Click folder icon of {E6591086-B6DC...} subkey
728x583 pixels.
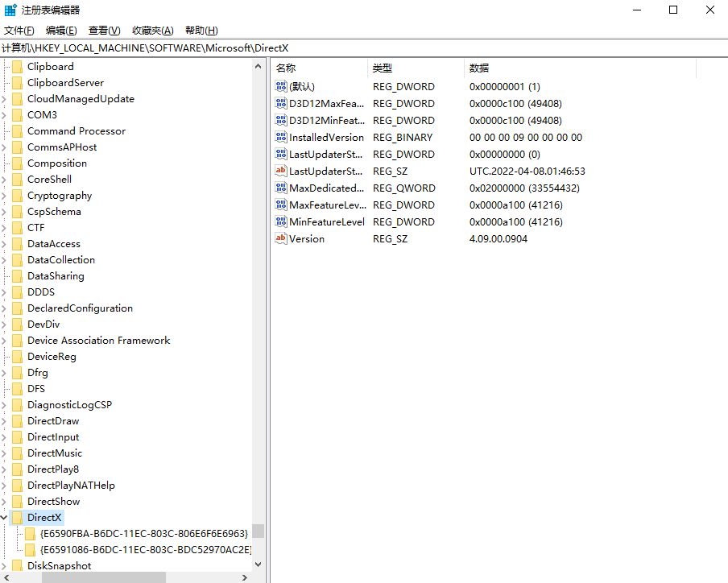(x=30, y=549)
